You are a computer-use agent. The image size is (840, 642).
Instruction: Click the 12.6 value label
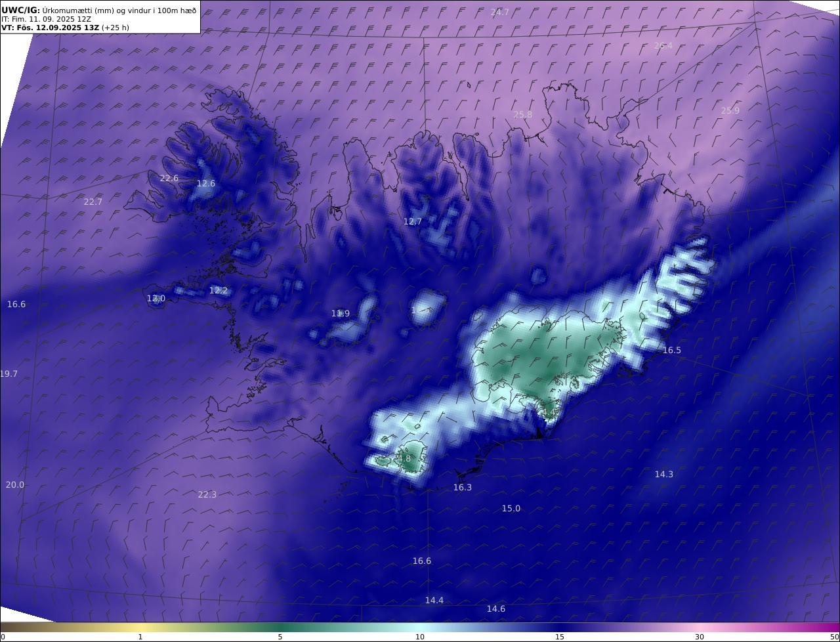(x=205, y=183)
